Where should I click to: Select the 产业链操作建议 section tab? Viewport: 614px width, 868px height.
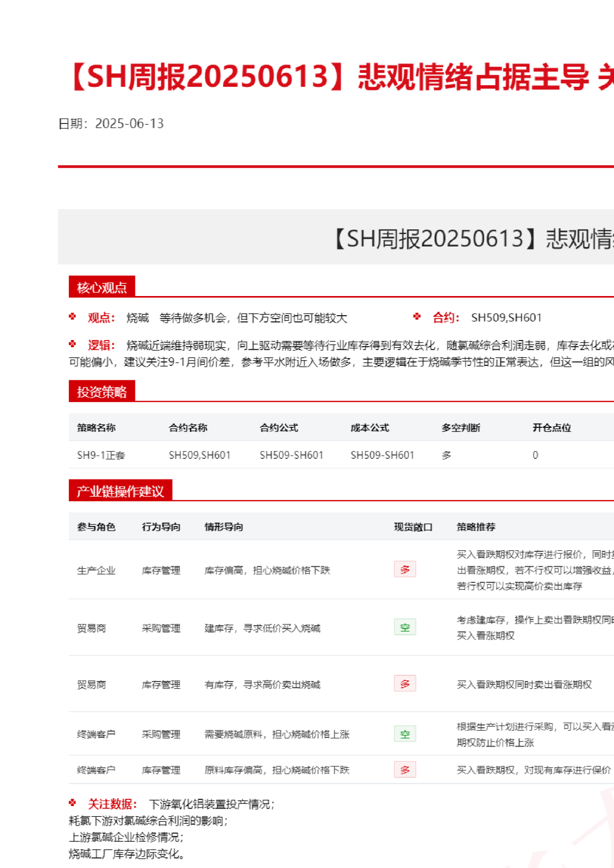120,491
